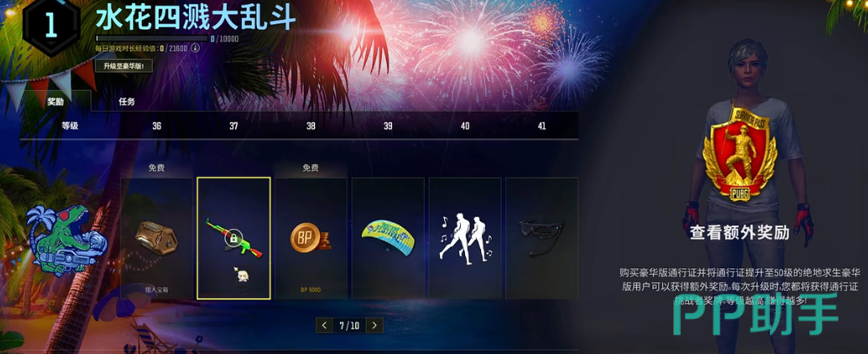The image size is (868, 354).
Task: Click the small character emoticon under rifle
Action: 241,274
